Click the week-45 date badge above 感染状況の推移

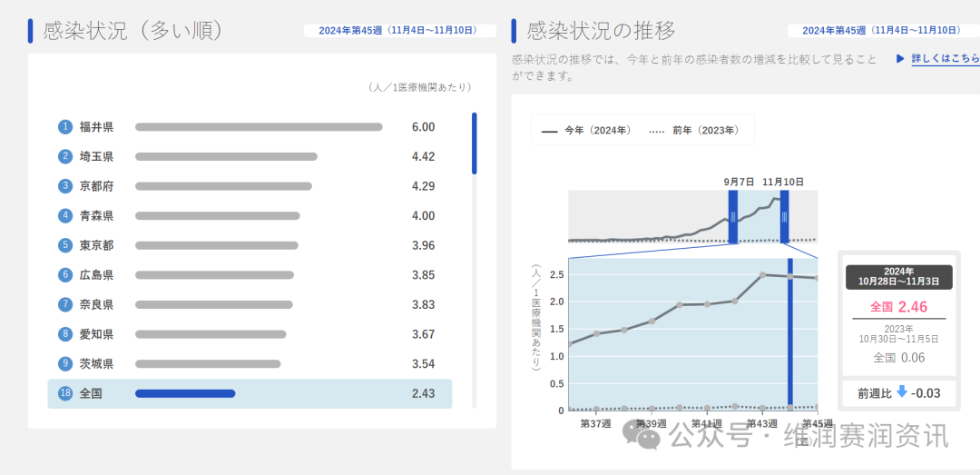[883, 31]
